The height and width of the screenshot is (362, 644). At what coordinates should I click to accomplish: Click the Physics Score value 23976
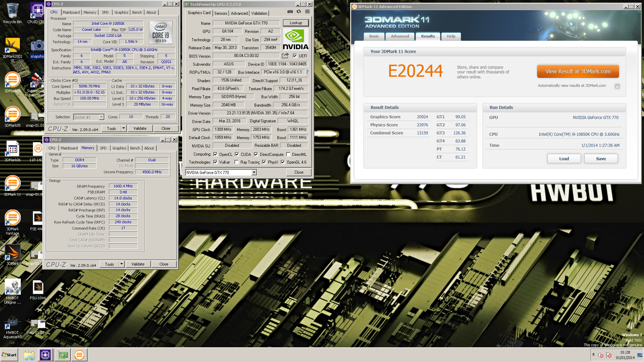[422, 125]
